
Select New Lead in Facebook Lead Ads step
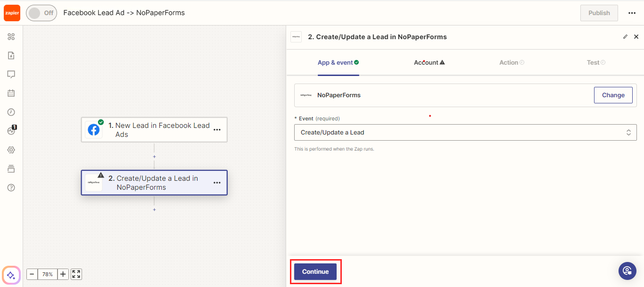click(x=154, y=130)
